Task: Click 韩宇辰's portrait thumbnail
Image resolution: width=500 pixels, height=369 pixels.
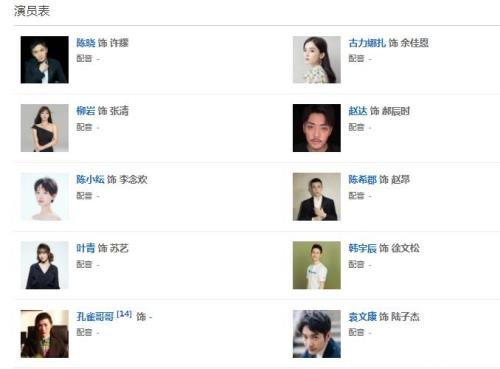Action: pos(317,265)
